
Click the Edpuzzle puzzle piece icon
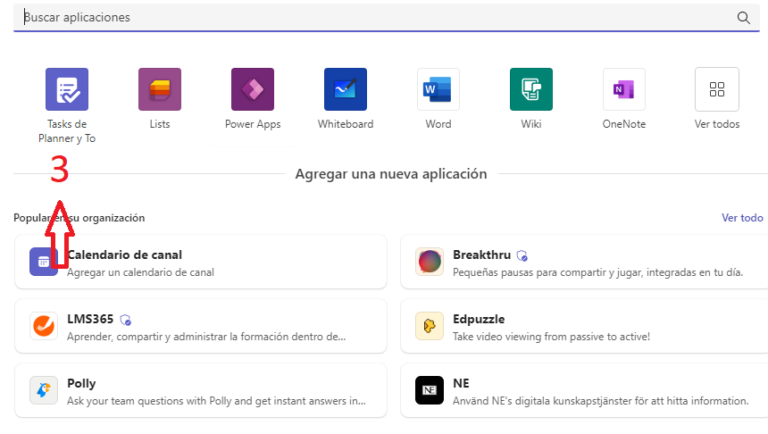430,326
